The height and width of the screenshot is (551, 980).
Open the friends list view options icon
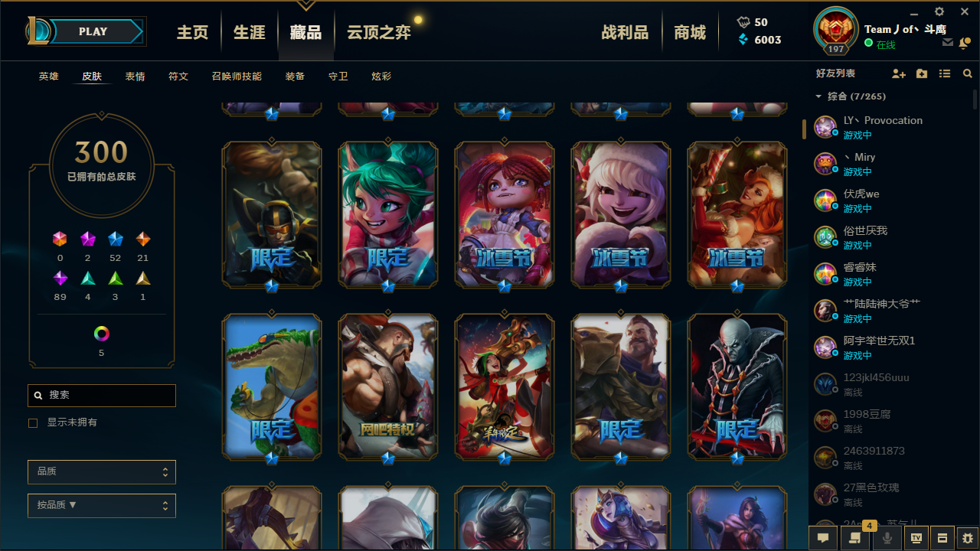tap(945, 73)
